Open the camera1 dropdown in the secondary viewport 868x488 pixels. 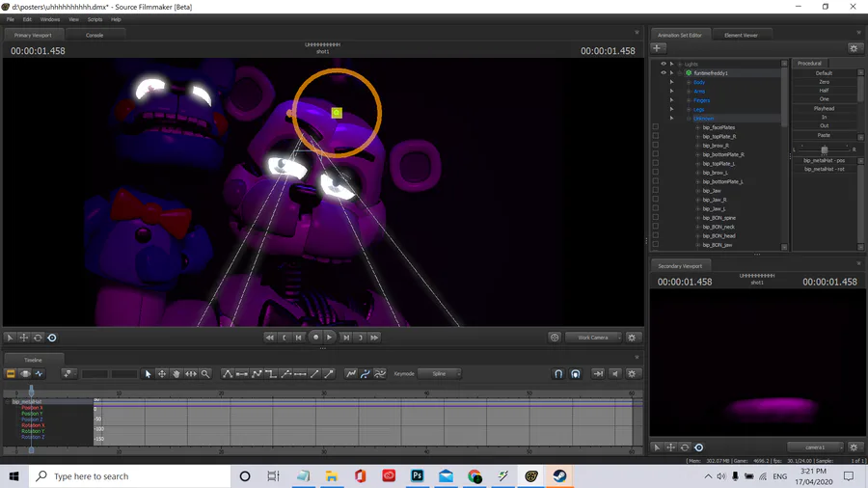point(815,447)
